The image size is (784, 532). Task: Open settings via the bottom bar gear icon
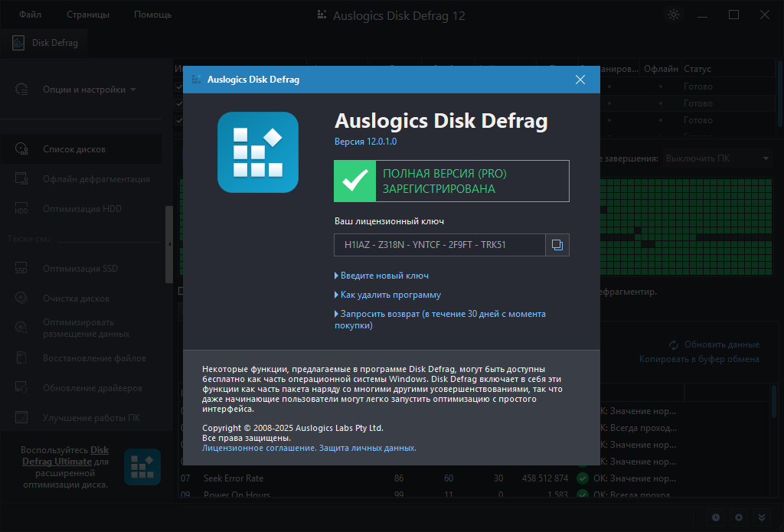pyautogui.click(x=739, y=517)
